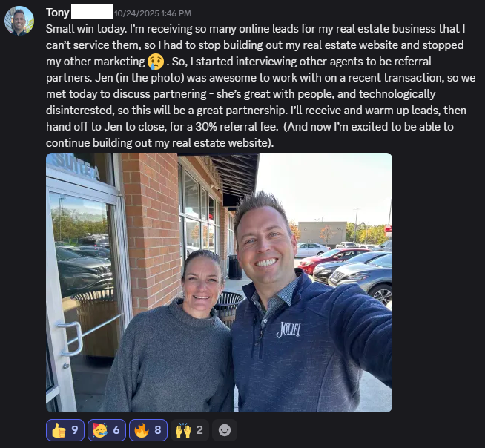Click the fire emoji icon
Screen dimensions: 485x448
142,430
